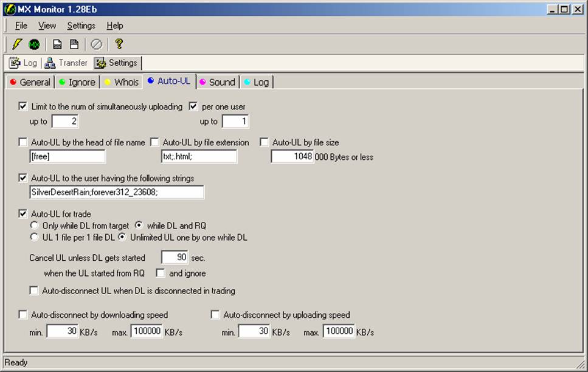The height and width of the screenshot is (372, 588).
Task: Enable Auto-UL by file extension
Action: (154, 142)
